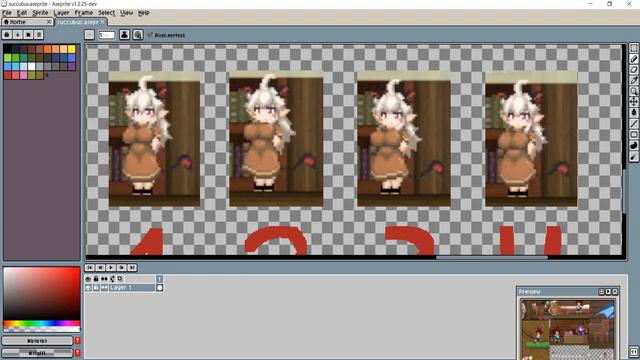The image size is (640, 360).
Task: Click inside the red saturation color picker
Action: click(x=42, y=293)
